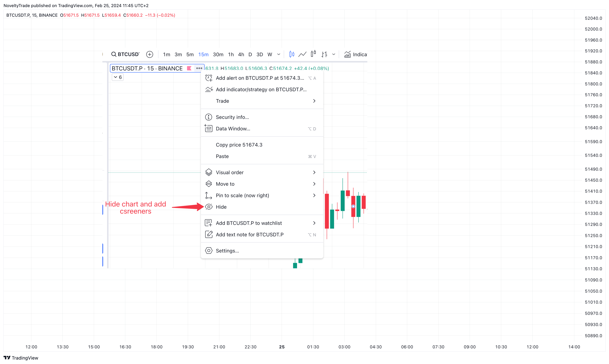Click the BTCUSDT.P legend title
This screenshot has width=609, height=364.
147,68
